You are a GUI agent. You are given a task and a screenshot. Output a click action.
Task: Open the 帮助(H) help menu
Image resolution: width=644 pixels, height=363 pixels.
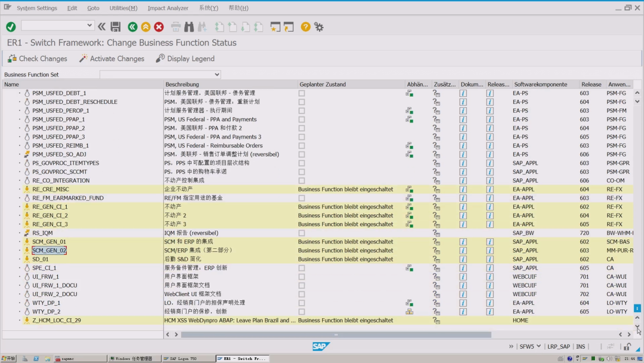tap(238, 8)
